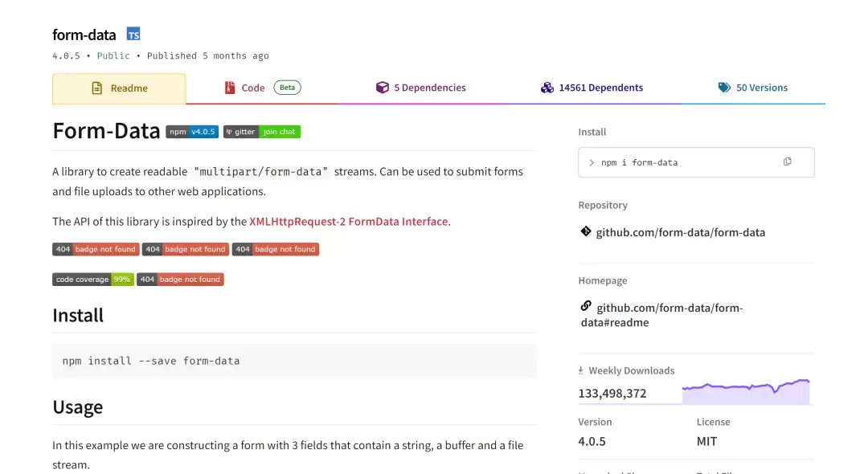Open the gitter join chat badge
The image size is (868, 474).
coord(261,132)
